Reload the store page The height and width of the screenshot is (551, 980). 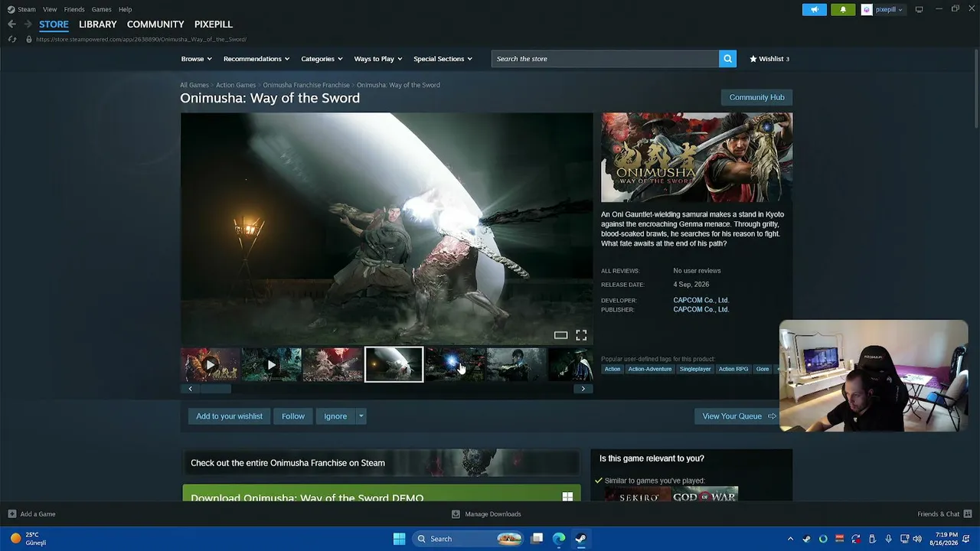coord(11,39)
